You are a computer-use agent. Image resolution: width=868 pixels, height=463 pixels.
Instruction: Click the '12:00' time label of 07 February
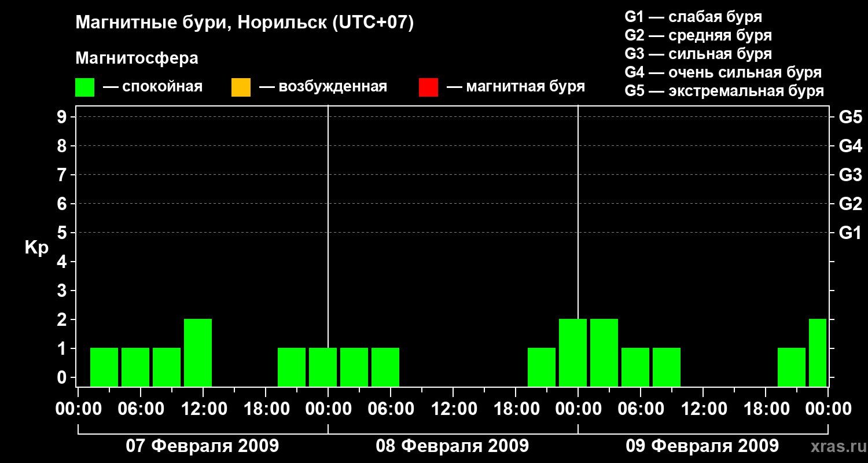pos(203,409)
